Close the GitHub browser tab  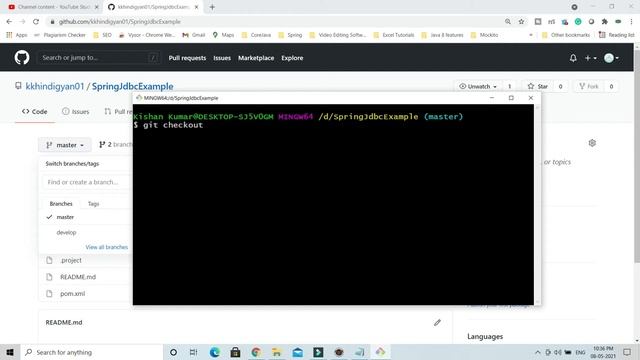(x=196, y=7)
